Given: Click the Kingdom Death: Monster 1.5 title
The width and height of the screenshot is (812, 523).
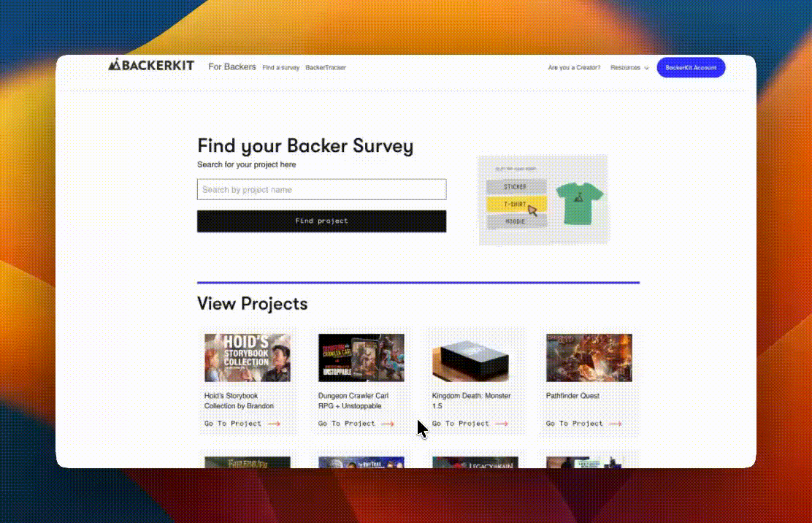Looking at the screenshot, I should (471, 401).
